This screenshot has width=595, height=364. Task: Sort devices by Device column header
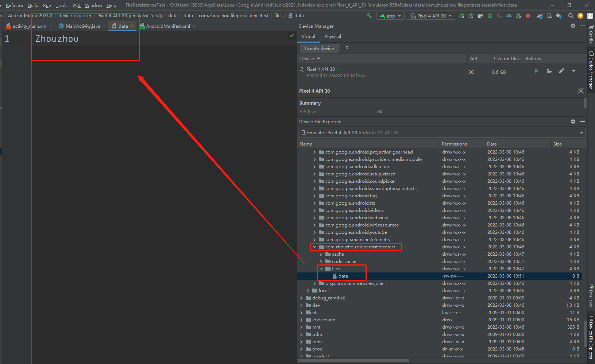(x=382, y=58)
